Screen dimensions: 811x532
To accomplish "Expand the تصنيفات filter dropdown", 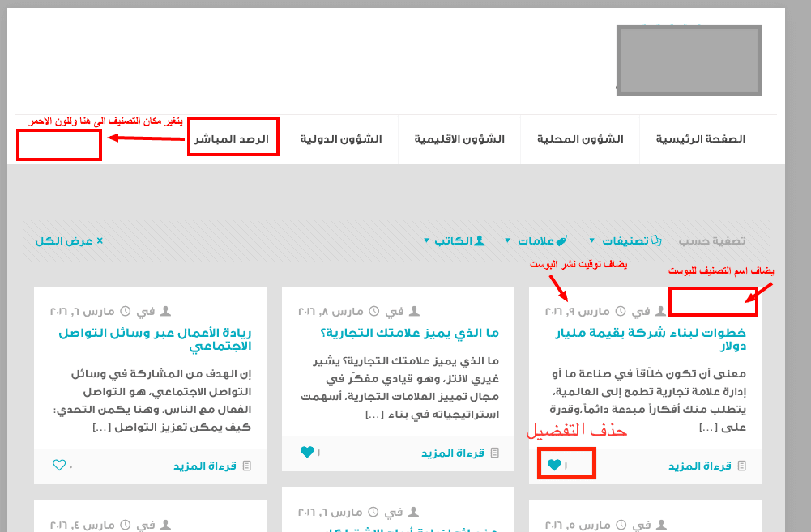I will coord(625,241).
